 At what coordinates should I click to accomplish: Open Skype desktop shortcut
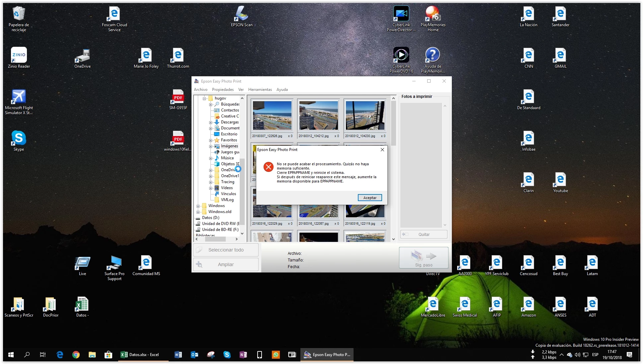click(x=19, y=138)
